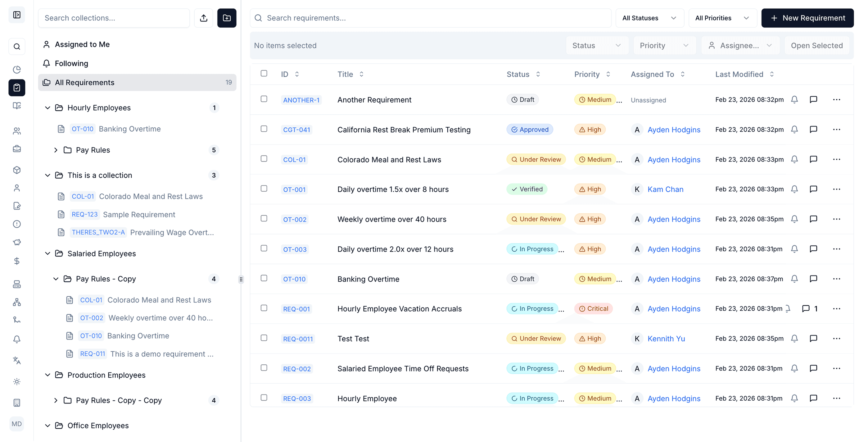Screen dimensions: 868x442
Task: Toggle the theme brightness sun icon
Action: point(17,381)
